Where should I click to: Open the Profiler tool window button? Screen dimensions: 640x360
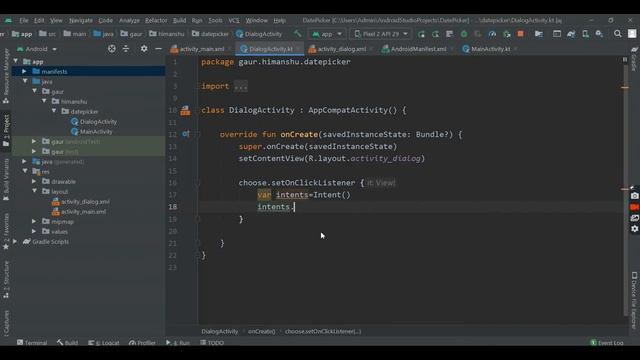pos(142,342)
